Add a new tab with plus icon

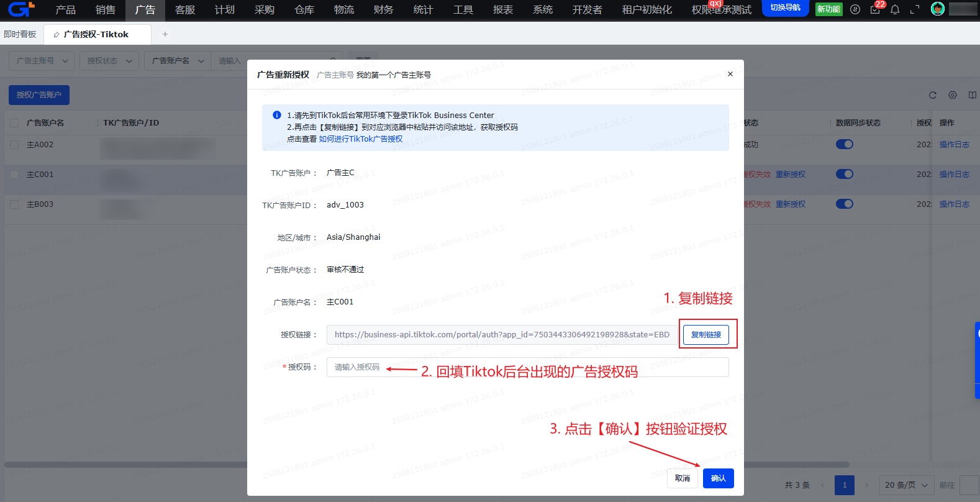165,34
